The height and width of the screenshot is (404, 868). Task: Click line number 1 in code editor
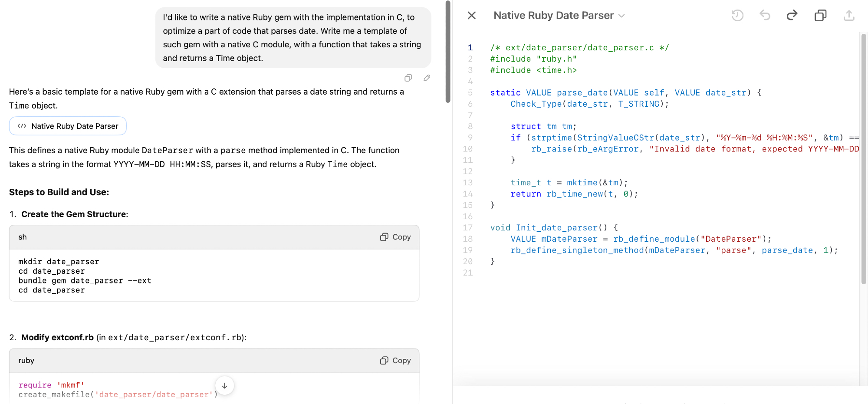coord(470,48)
